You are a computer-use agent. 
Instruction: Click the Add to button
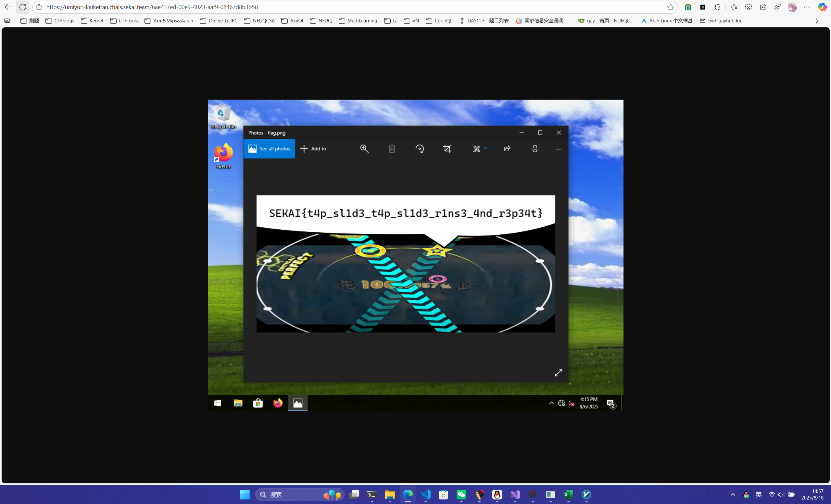click(x=313, y=149)
